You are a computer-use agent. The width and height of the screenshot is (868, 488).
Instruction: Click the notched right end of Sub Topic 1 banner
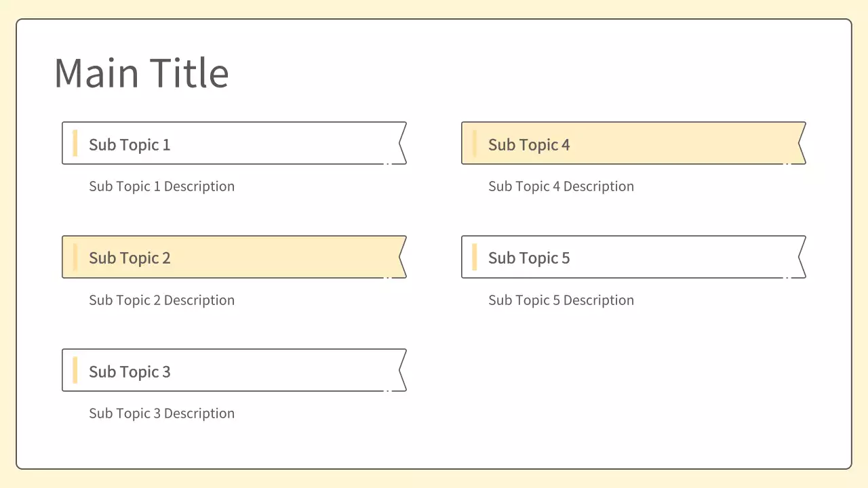(x=399, y=143)
